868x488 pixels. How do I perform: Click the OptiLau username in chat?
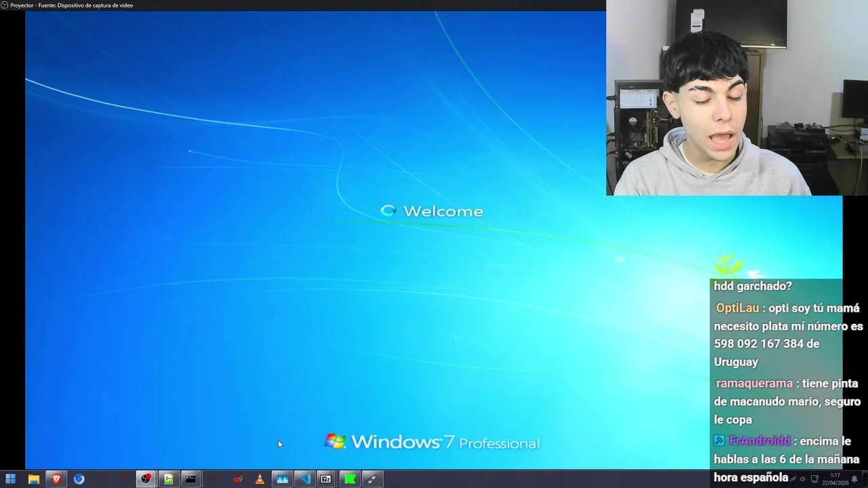pos(737,308)
